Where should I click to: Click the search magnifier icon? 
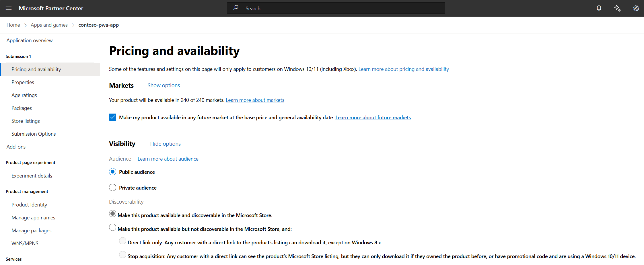(x=236, y=8)
